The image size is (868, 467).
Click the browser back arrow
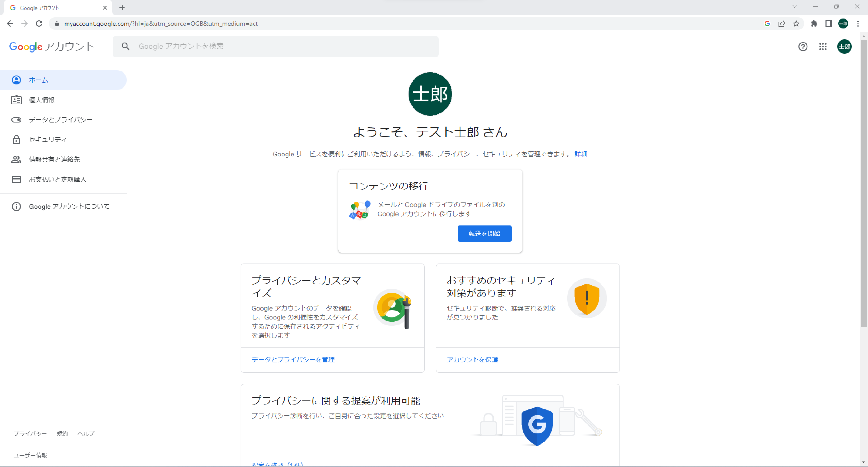click(x=10, y=24)
